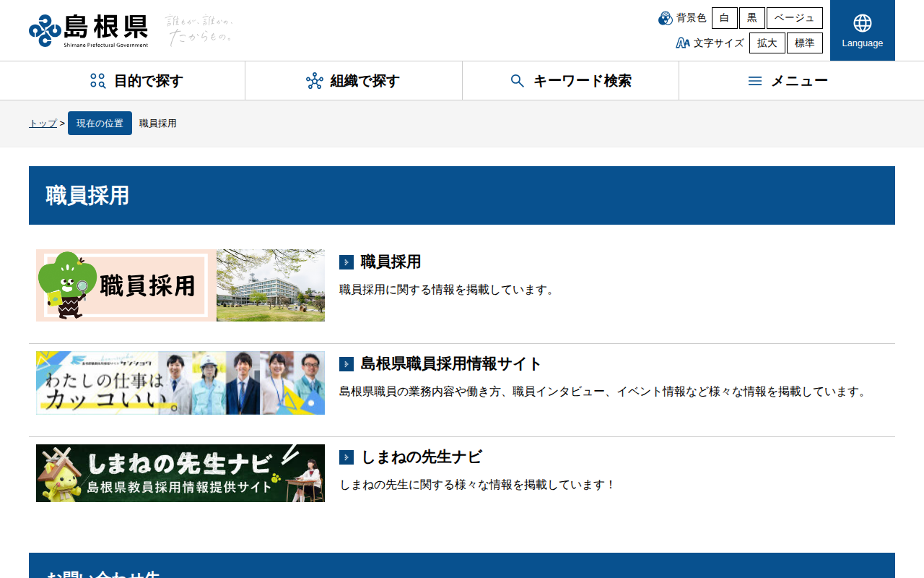Viewport: 924px width, 578px height.
Task: Open the Language selection globe button
Action: point(863,30)
